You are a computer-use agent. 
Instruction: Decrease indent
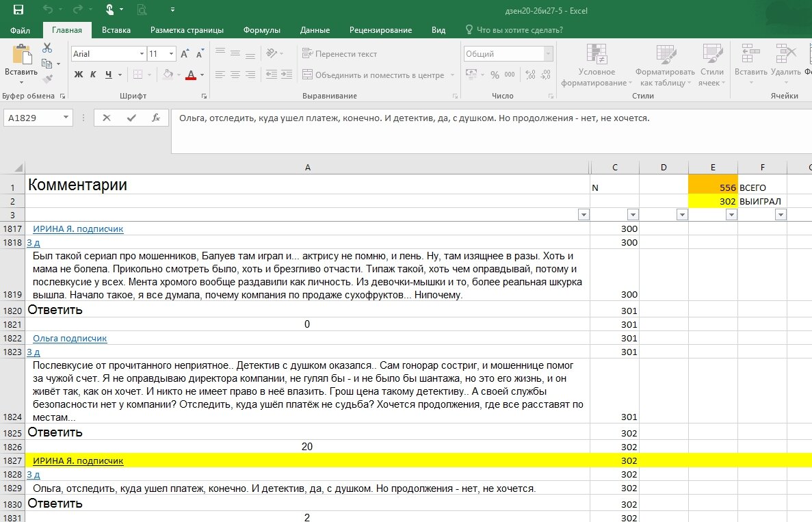point(272,75)
